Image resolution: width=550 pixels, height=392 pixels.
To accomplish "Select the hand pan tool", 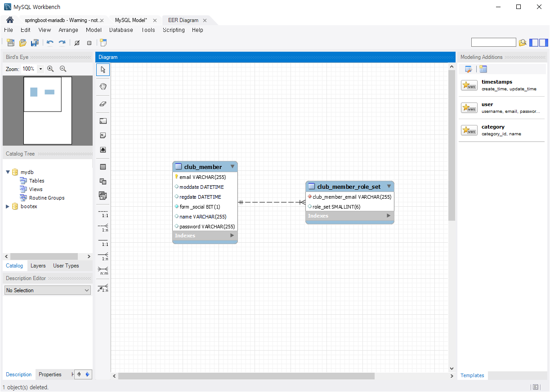I will tap(103, 86).
